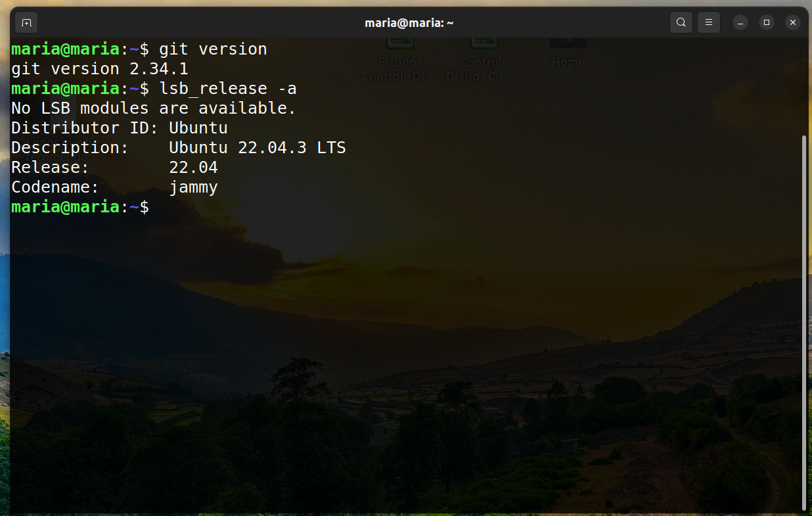Click the 'lsb_release -a' command text

(x=227, y=89)
